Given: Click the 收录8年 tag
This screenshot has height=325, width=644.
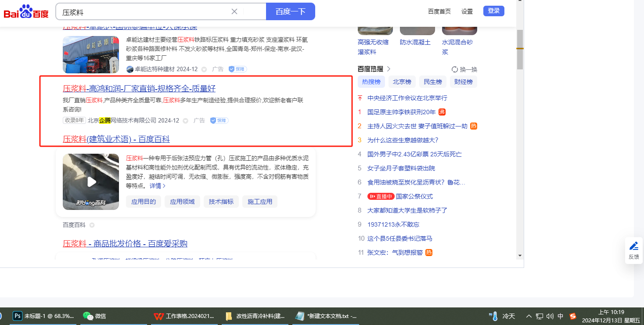Looking at the screenshot, I should [74, 120].
